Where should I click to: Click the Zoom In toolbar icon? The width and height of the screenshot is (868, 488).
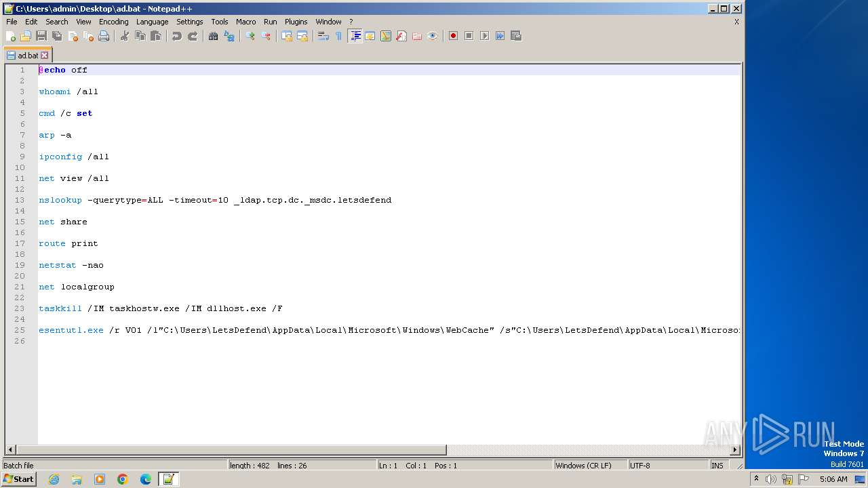coord(250,36)
